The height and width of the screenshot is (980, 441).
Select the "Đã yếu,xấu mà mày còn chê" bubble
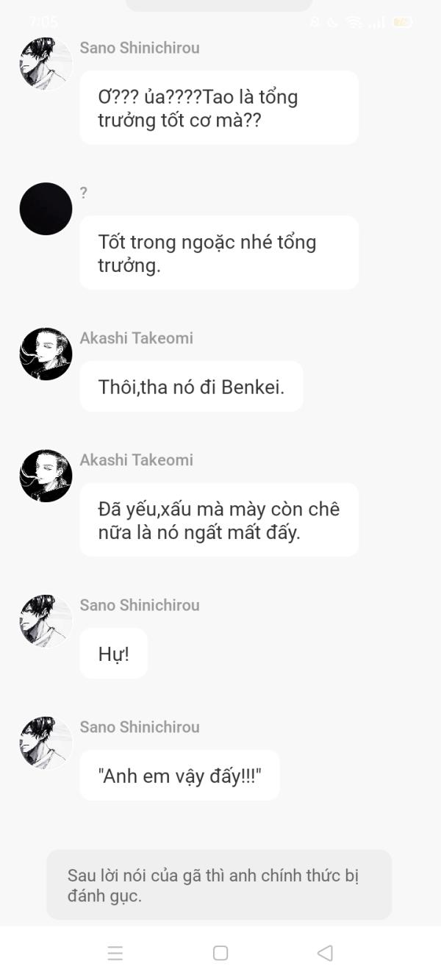[x=219, y=520]
